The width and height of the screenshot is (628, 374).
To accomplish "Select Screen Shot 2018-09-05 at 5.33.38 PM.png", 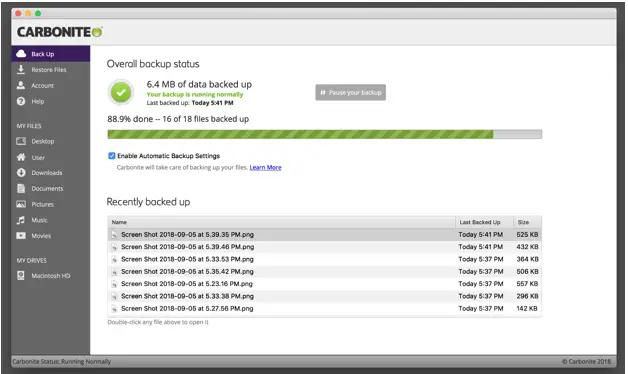I will tap(187, 296).
